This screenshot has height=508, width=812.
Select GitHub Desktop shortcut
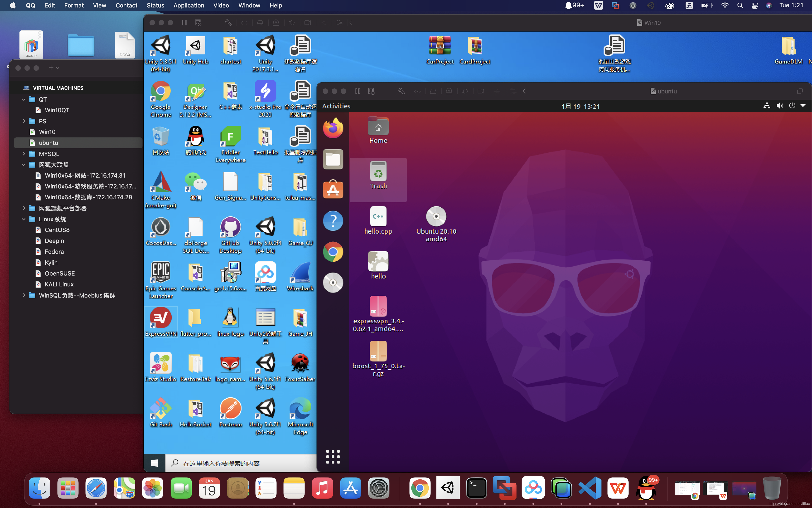pyautogui.click(x=230, y=235)
